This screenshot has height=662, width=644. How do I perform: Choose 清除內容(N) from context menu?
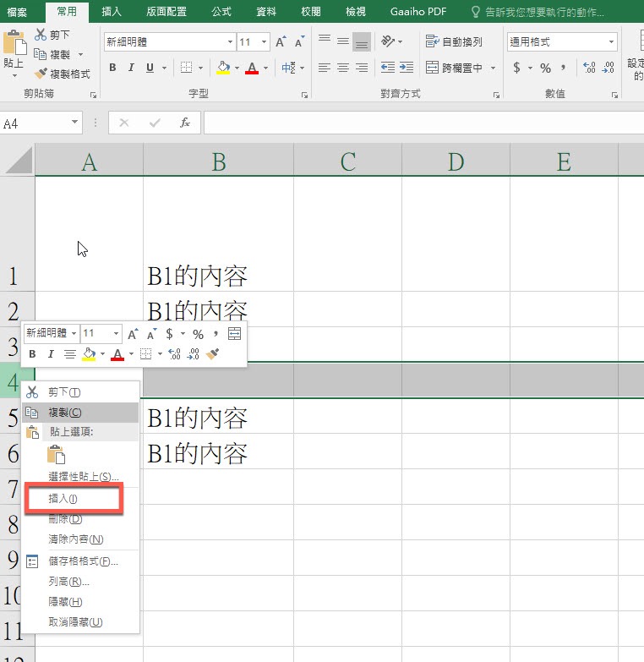(x=80, y=539)
